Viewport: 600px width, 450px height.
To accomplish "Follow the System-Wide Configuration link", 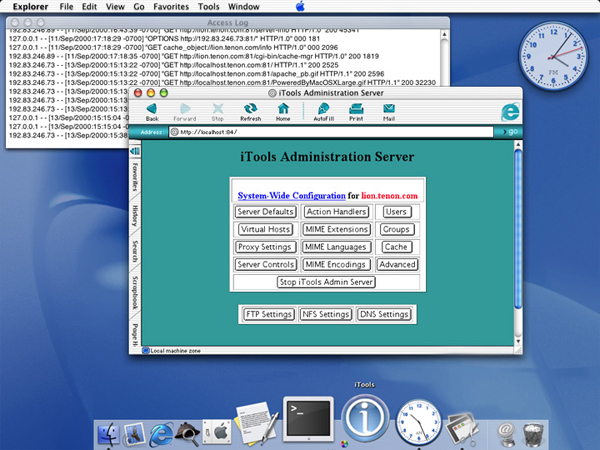I will click(x=292, y=196).
